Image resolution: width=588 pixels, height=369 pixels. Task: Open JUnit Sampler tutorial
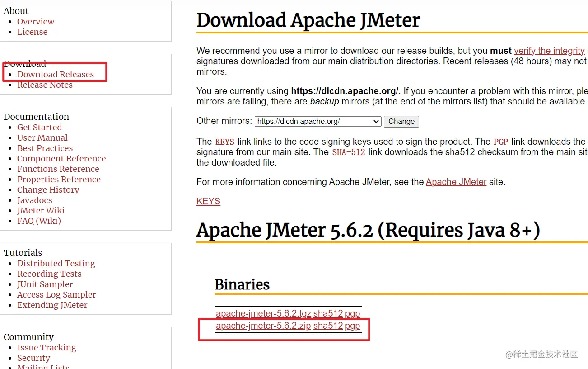pyautogui.click(x=45, y=284)
